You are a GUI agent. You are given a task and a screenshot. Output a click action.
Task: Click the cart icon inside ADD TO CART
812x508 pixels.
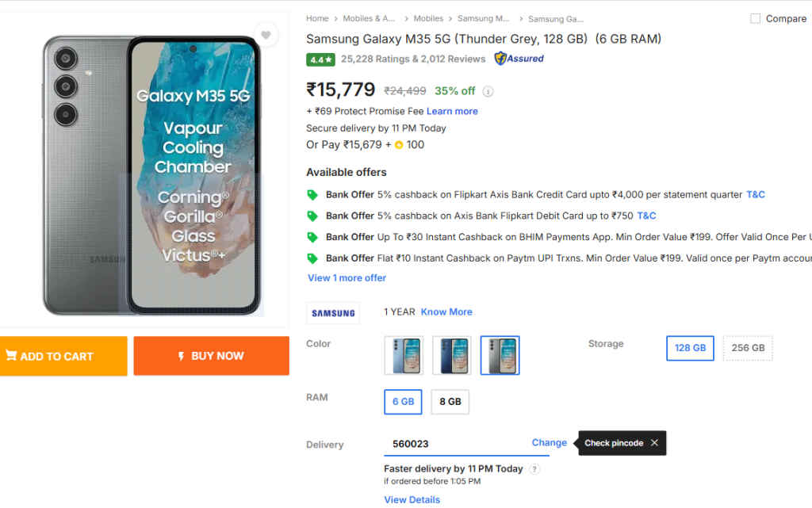tap(11, 356)
